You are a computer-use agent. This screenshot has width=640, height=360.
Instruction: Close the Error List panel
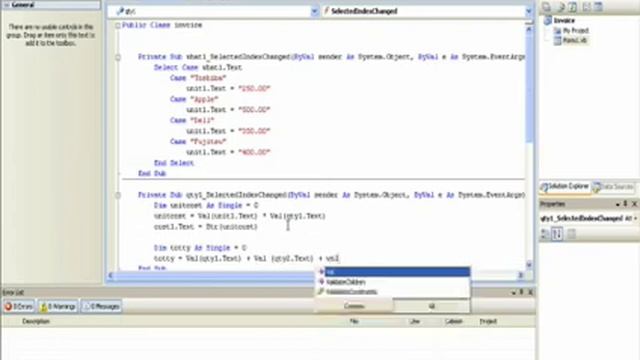pyautogui.click(x=530, y=293)
